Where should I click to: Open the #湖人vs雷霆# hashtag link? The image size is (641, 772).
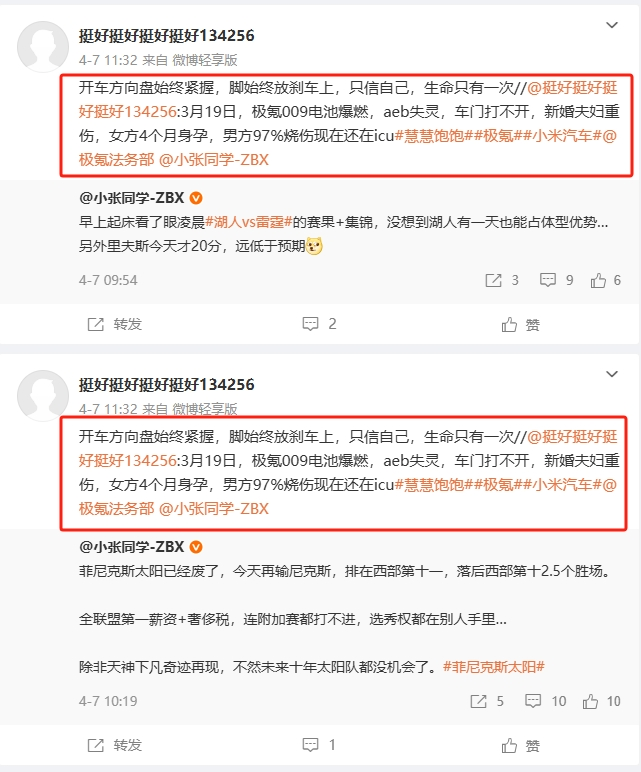[249, 222]
